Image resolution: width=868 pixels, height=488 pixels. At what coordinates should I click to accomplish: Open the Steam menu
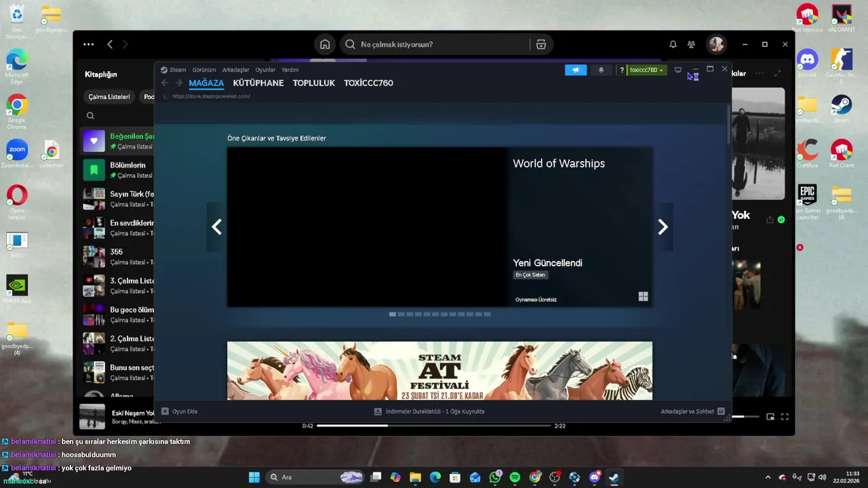174,70
